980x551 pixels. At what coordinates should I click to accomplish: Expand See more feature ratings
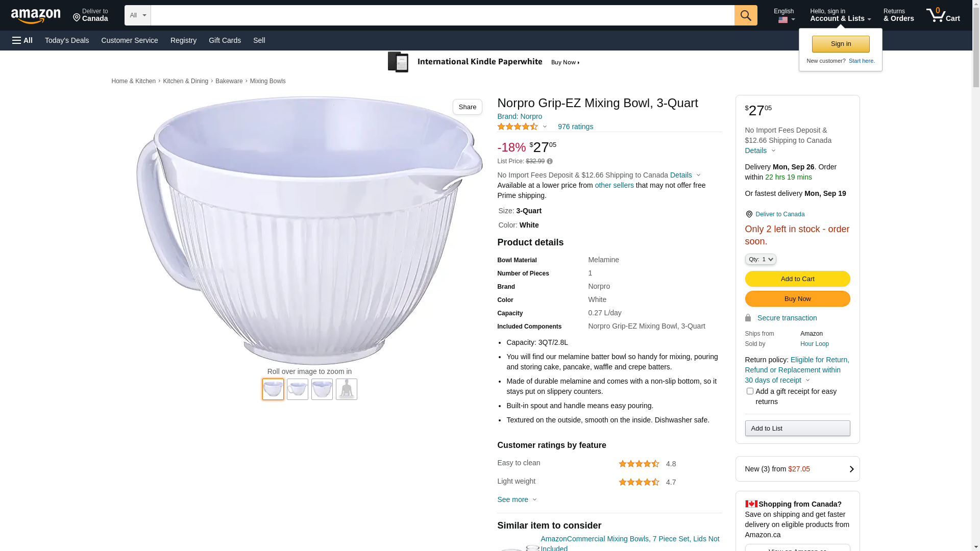coord(517,499)
